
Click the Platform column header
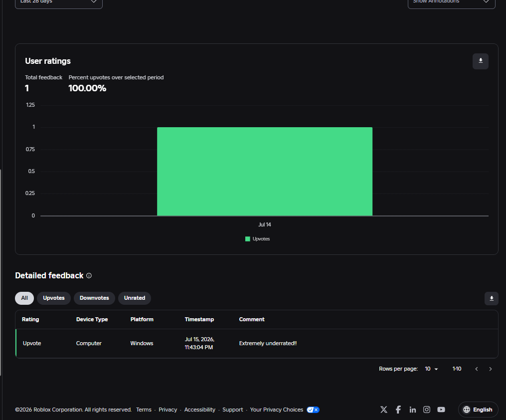click(x=142, y=319)
